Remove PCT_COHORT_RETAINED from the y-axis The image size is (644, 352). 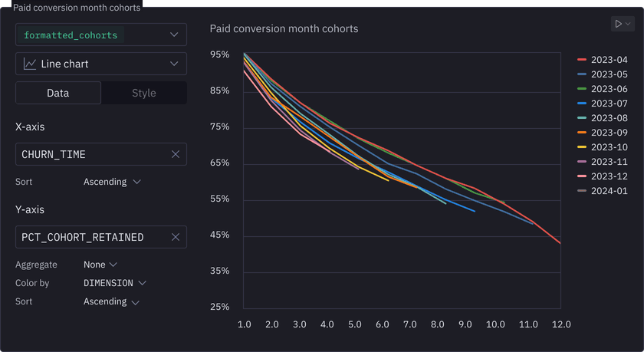(x=176, y=238)
